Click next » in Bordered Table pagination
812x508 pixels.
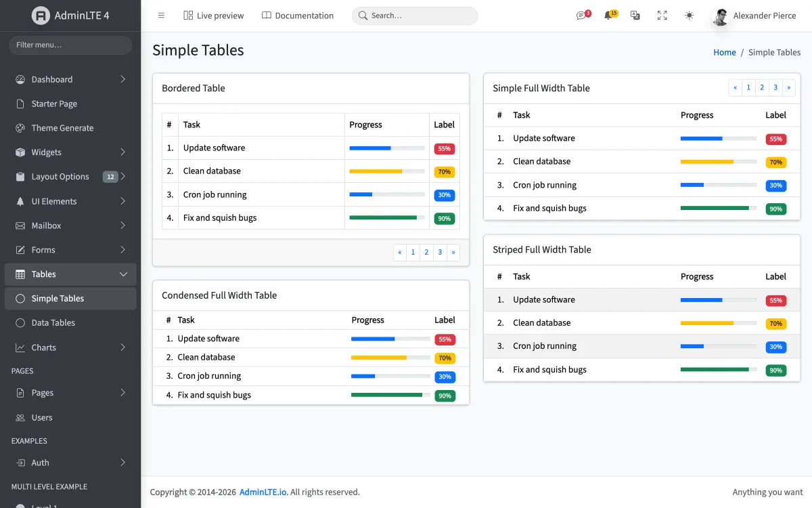tap(453, 253)
